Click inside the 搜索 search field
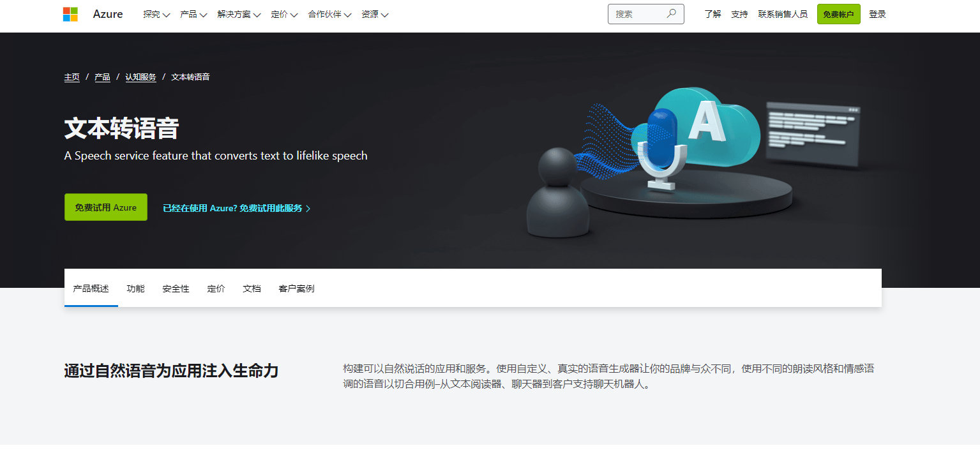 [636, 14]
